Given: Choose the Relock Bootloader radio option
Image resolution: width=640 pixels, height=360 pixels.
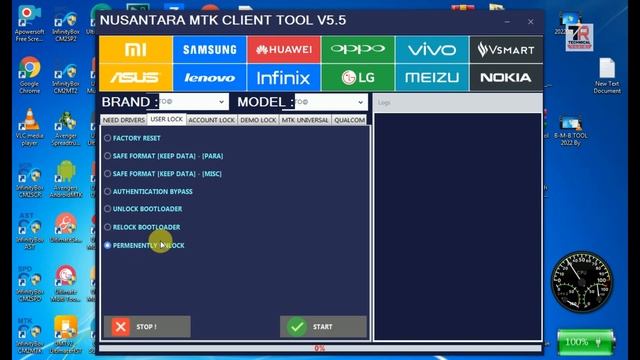Looking at the screenshot, I should 142,227.
